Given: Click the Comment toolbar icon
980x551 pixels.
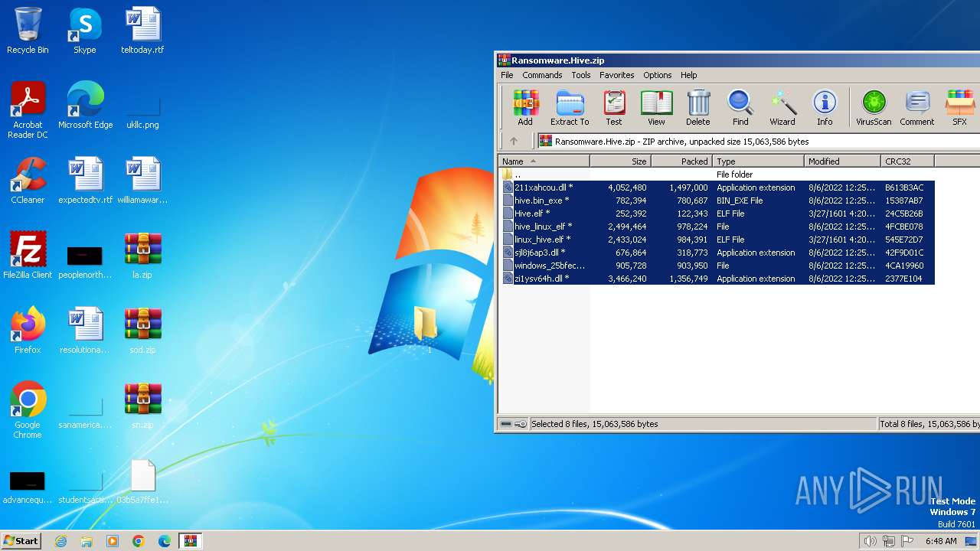Looking at the screenshot, I should click(x=917, y=107).
